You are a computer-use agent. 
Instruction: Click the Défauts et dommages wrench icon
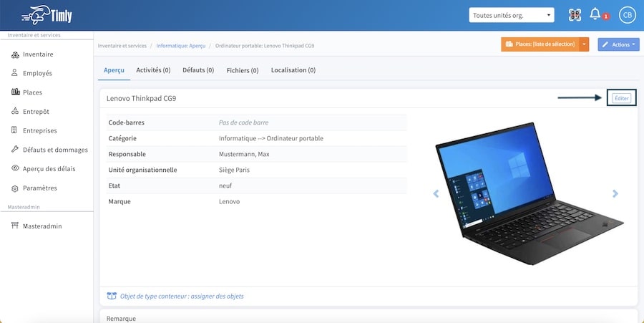(15, 149)
